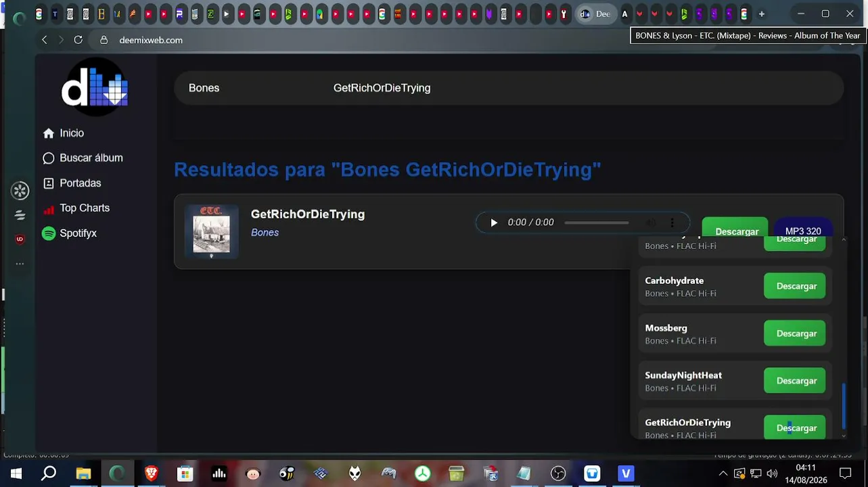Click the track list scroll-up arrow
Viewport: 868px width, 487px height.
(844, 240)
